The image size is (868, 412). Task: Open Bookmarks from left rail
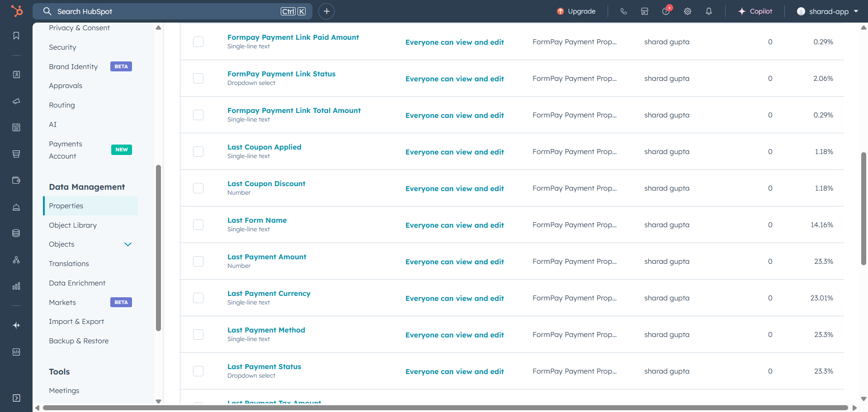pos(16,36)
